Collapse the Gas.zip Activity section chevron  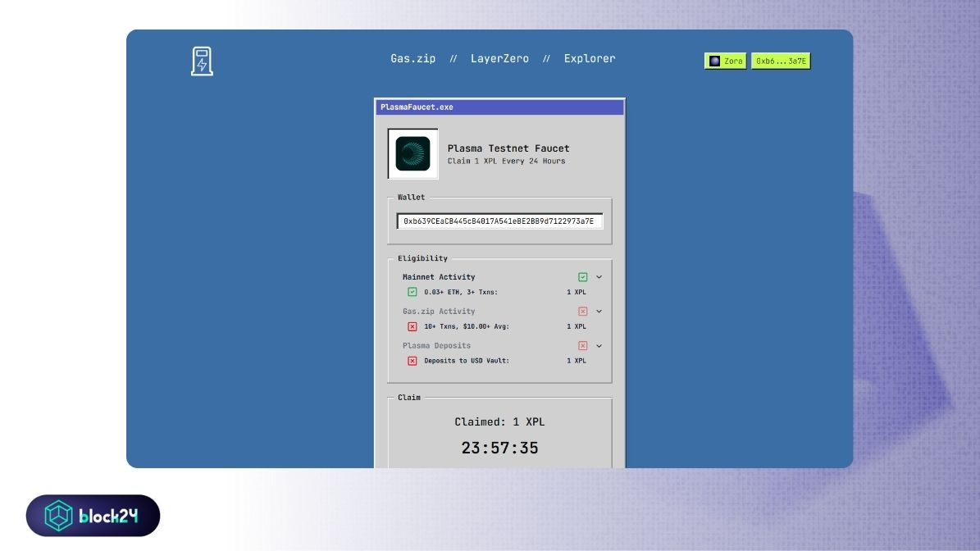coord(599,312)
